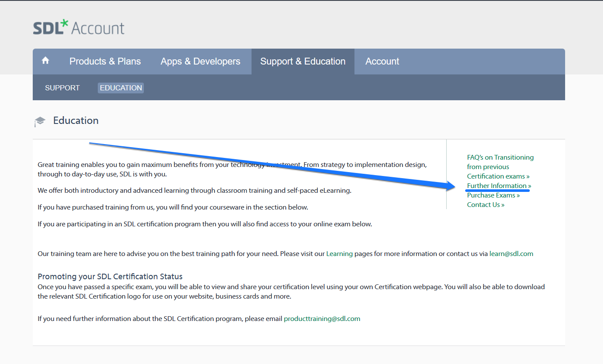Open the Further Information link
The height and width of the screenshot is (364, 603).
pyautogui.click(x=499, y=185)
